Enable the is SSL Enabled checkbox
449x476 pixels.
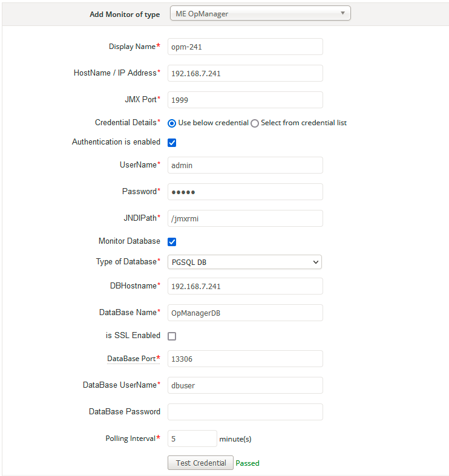[x=172, y=336]
